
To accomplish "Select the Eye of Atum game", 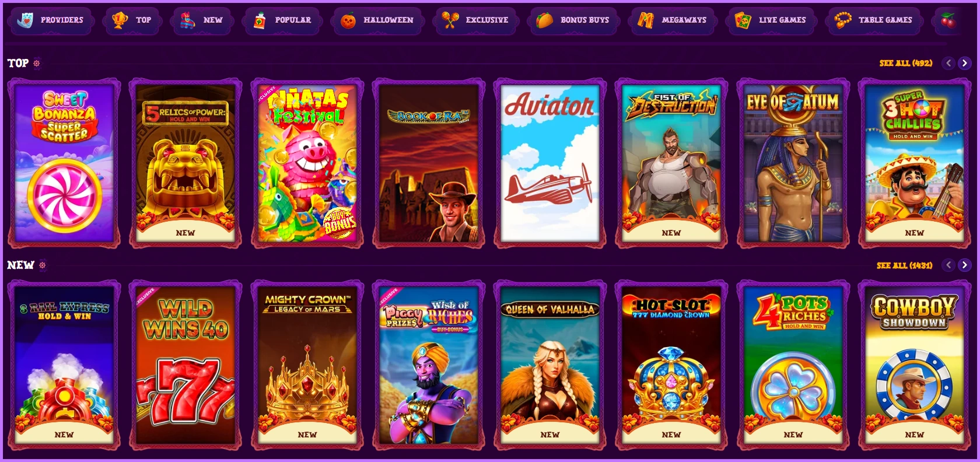I will tap(793, 163).
